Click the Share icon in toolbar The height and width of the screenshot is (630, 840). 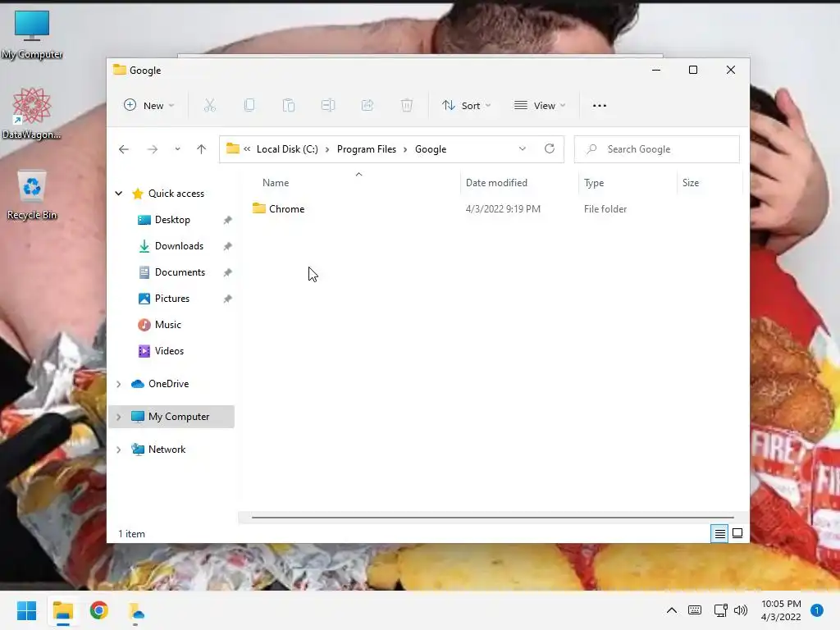point(367,106)
